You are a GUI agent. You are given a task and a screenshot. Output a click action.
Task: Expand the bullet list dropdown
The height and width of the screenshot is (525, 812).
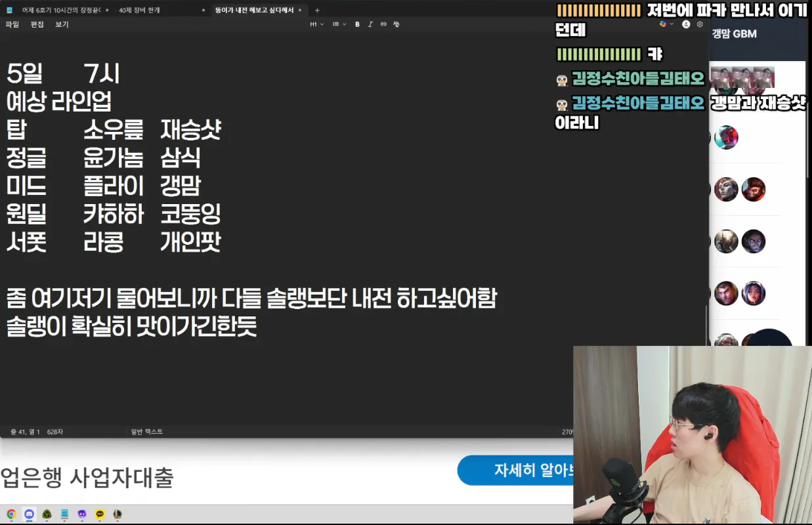(338, 24)
